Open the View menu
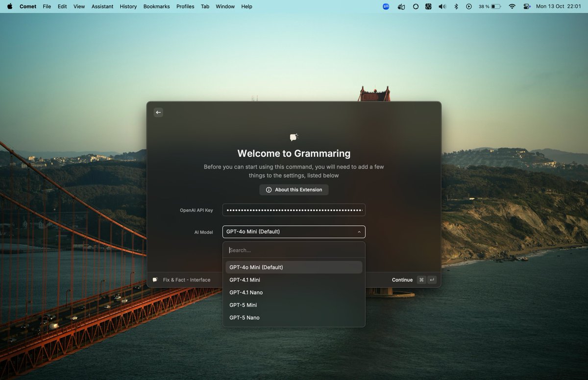588x380 pixels. pyautogui.click(x=79, y=6)
